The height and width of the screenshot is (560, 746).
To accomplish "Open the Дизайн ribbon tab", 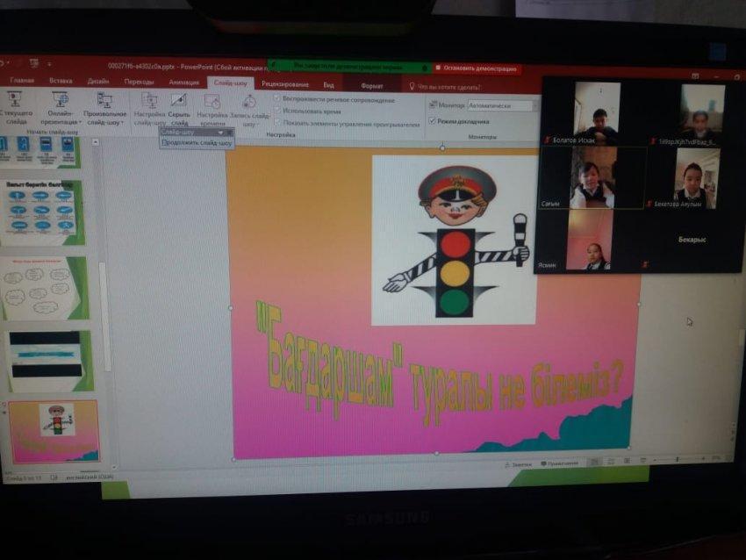I will click(x=98, y=82).
